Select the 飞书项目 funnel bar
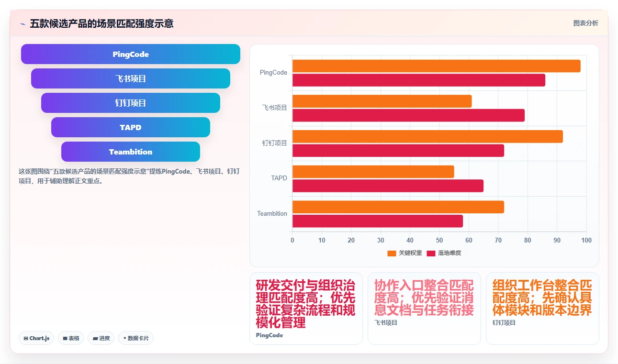The image size is (618, 364). [x=131, y=78]
